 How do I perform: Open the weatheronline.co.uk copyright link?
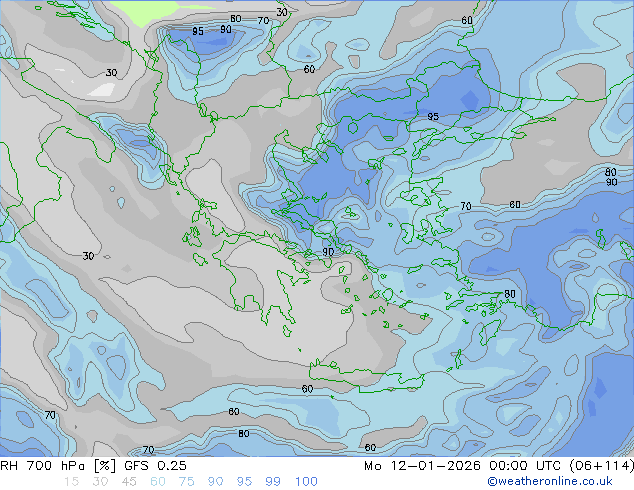(x=549, y=481)
